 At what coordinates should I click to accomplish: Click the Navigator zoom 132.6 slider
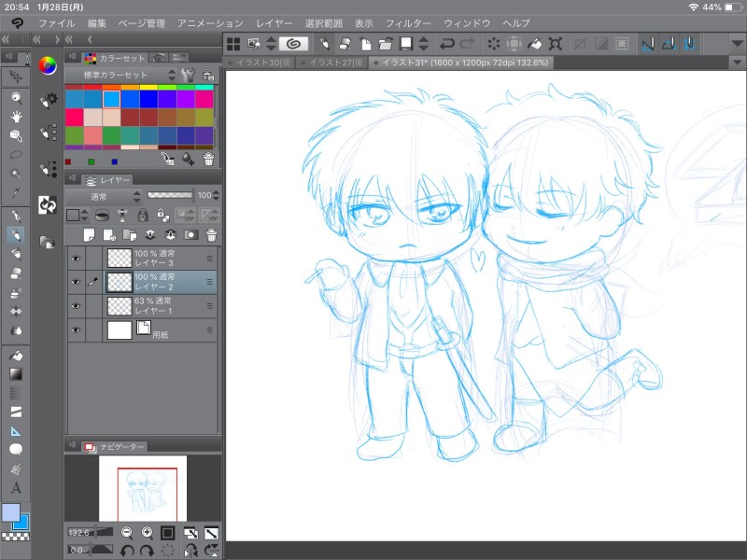91,532
